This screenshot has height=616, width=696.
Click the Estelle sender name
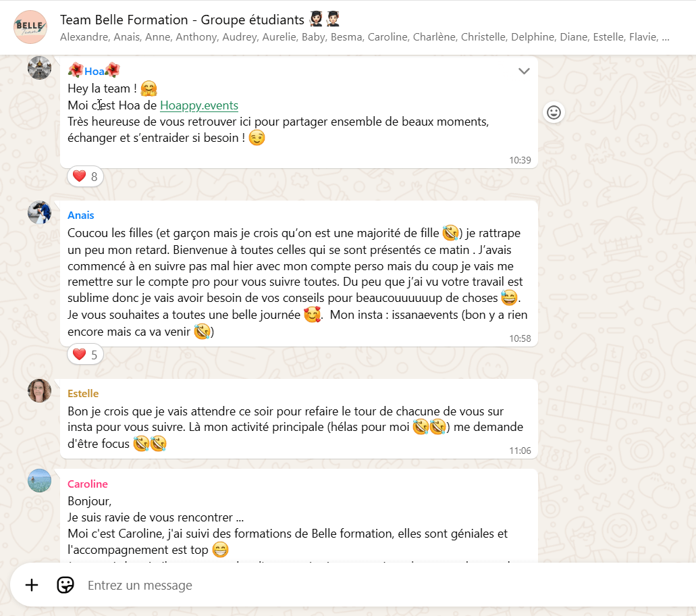[83, 394]
